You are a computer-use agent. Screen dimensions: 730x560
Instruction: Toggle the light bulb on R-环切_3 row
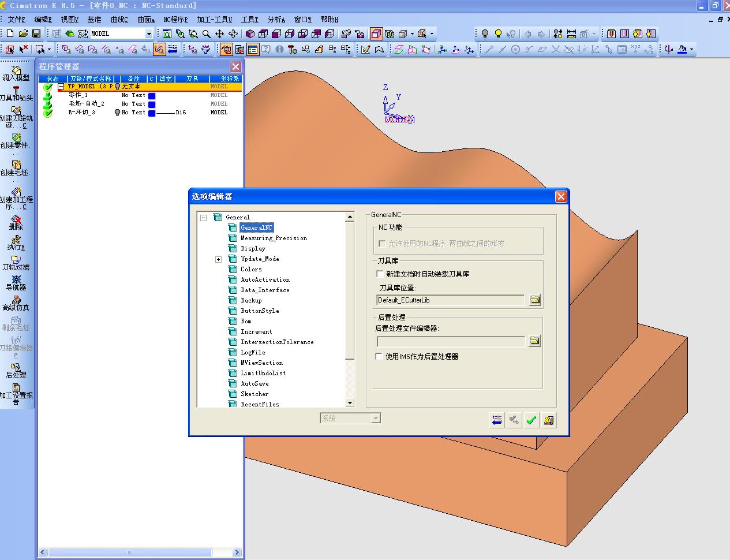(117, 113)
